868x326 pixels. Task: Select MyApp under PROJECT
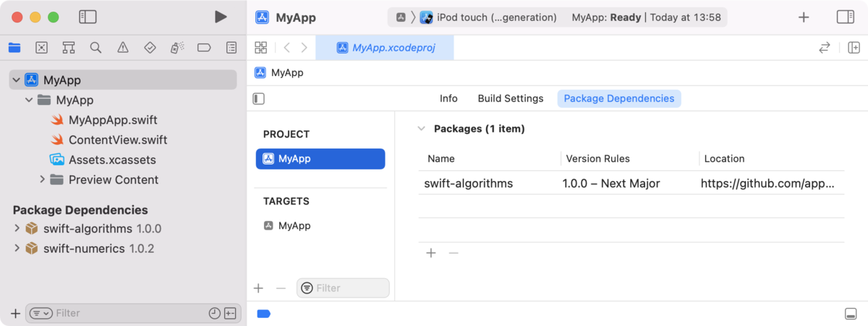point(320,159)
